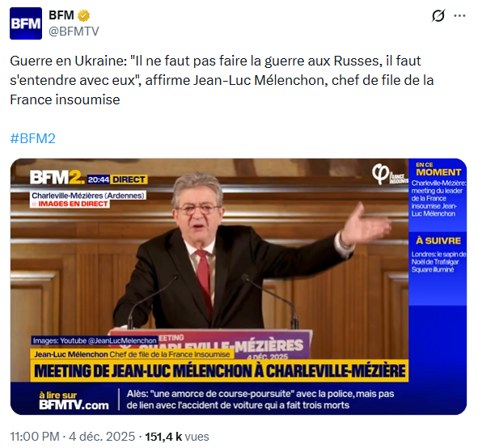Click the red IMAGES EN DIRECT indicator

tap(70, 204)
